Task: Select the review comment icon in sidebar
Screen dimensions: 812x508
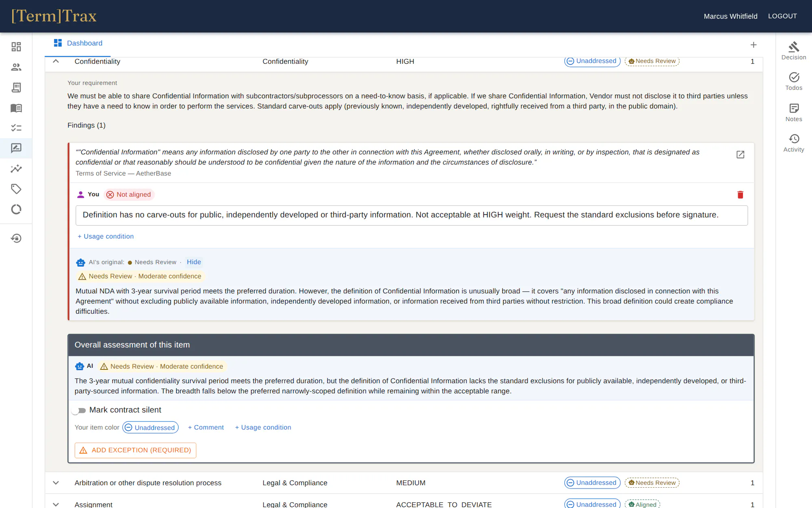Action: (16, 148)
